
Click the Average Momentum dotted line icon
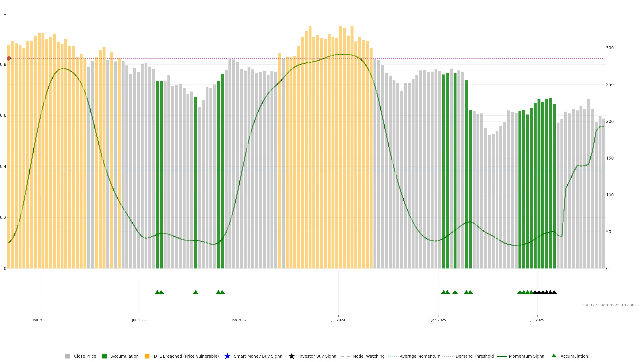392,356
